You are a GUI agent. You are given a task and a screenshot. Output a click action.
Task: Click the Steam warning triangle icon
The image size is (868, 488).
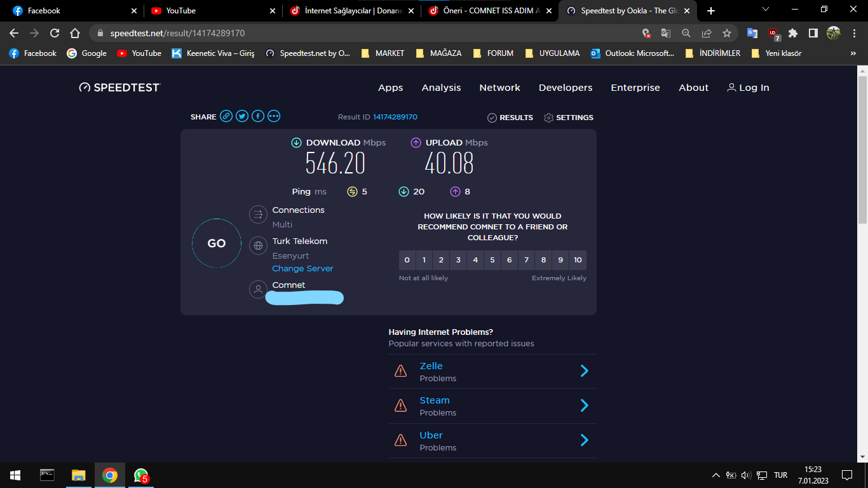click(x=400, y=405)
